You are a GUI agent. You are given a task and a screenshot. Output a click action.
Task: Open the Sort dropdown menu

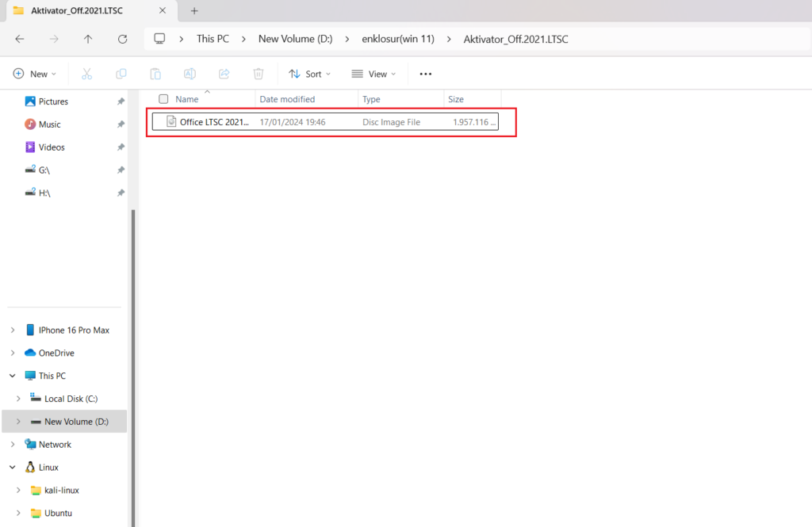click(310, 74)
